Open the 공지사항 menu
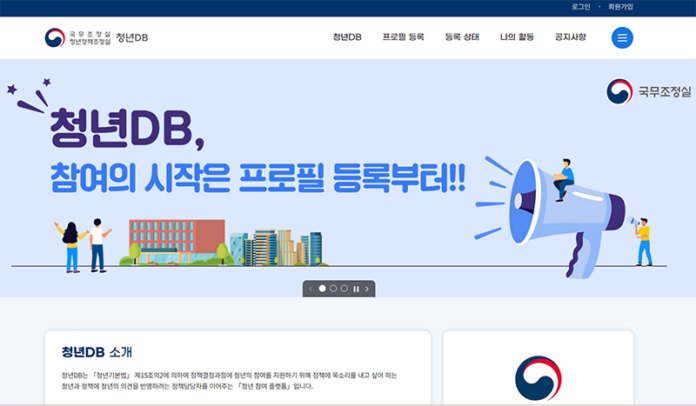The image size is (696, 406). 570,38
